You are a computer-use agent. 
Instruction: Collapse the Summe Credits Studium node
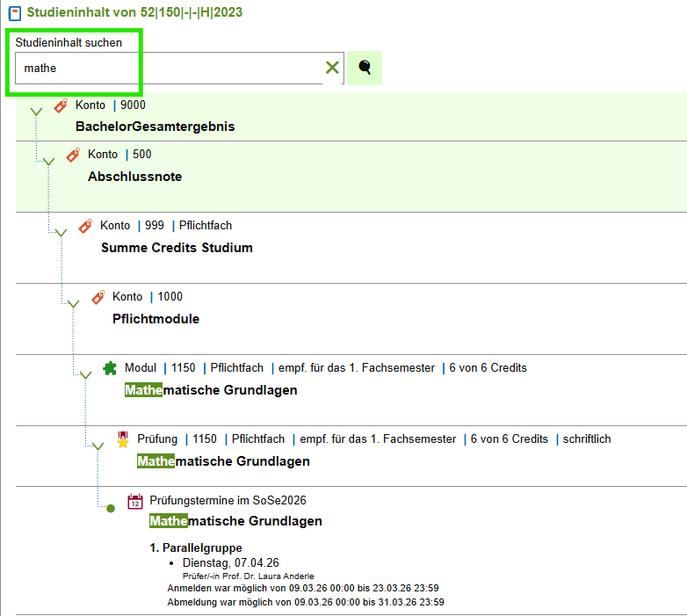[x=61, y=232]
